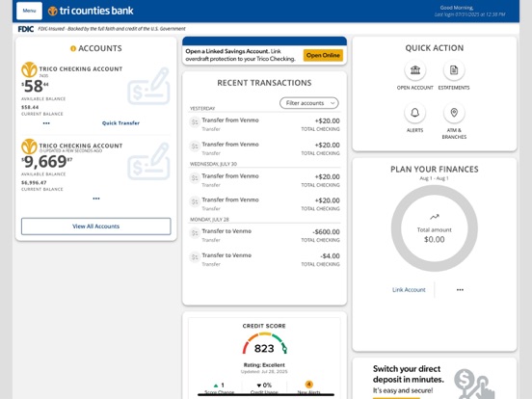Click Open Account bank icon
Viewport: 532px width, 399px height.
tap(415, 70)
